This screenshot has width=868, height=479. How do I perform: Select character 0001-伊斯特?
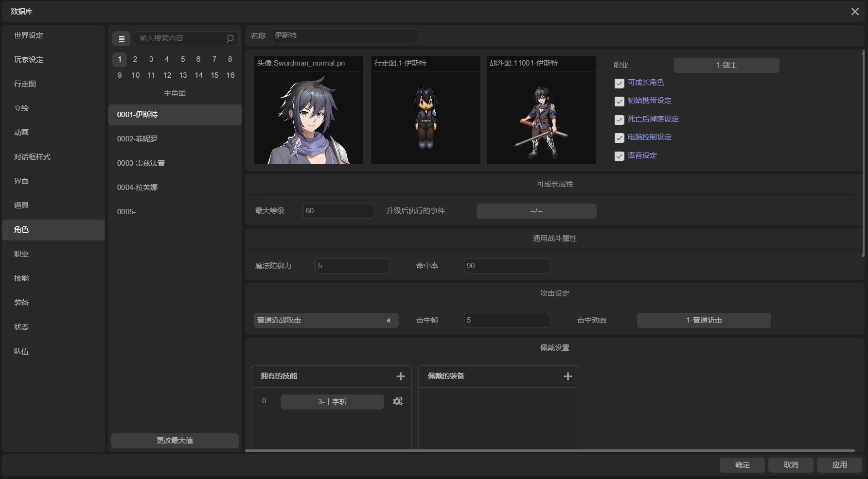pyautogui.click(x=175, y=115)
